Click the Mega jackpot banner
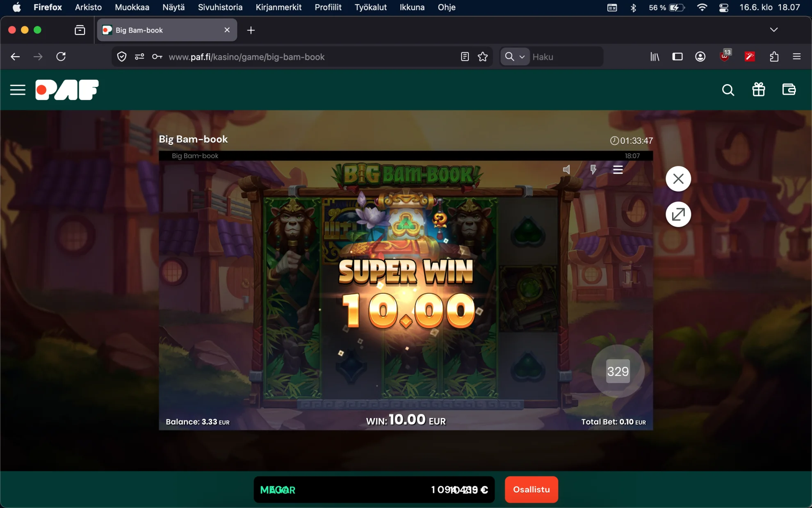 coord(374,490)
